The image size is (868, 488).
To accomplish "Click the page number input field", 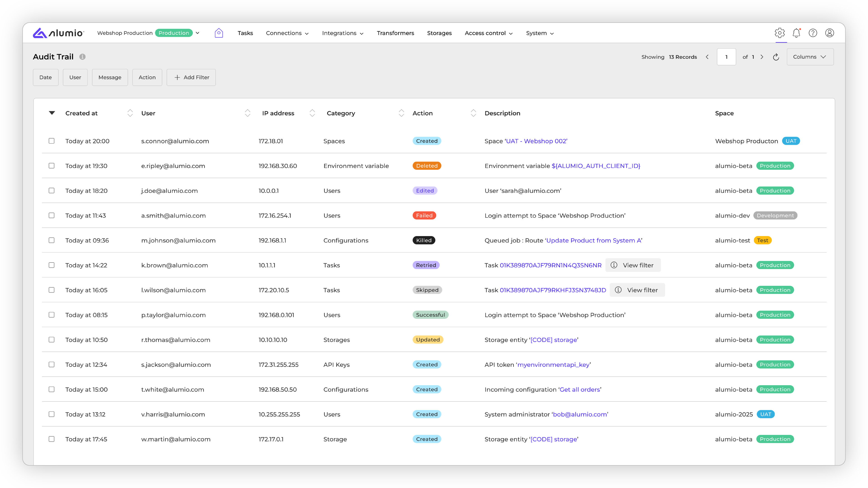I will click(x=726, y=57).
